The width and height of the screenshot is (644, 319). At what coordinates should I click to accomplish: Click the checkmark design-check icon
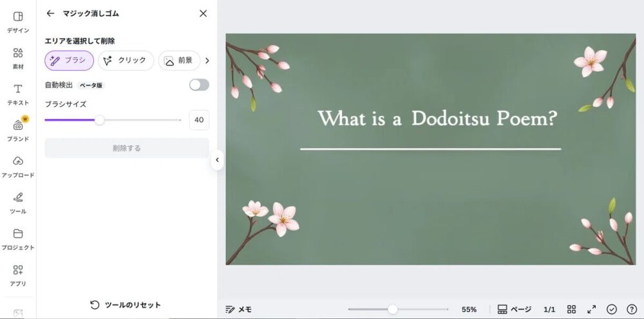[612, 309]
